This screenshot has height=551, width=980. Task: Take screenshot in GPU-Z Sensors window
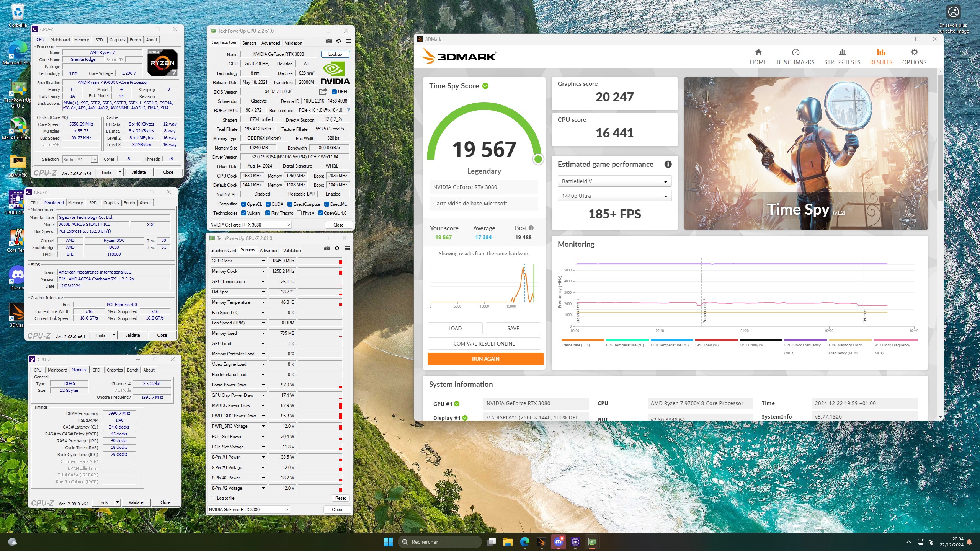[327, 248]
